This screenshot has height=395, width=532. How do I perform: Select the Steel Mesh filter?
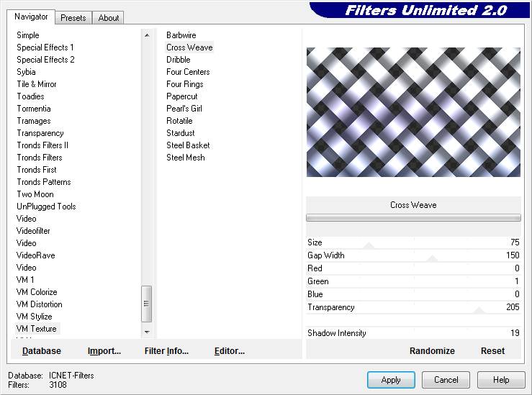[186, 158]
